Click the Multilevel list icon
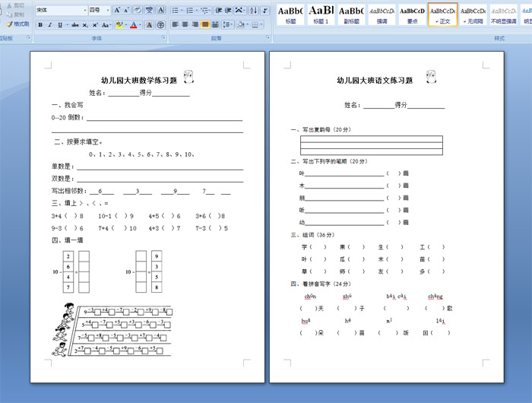The width and height of the screenshot is (532, 403). tap(205, 10)
